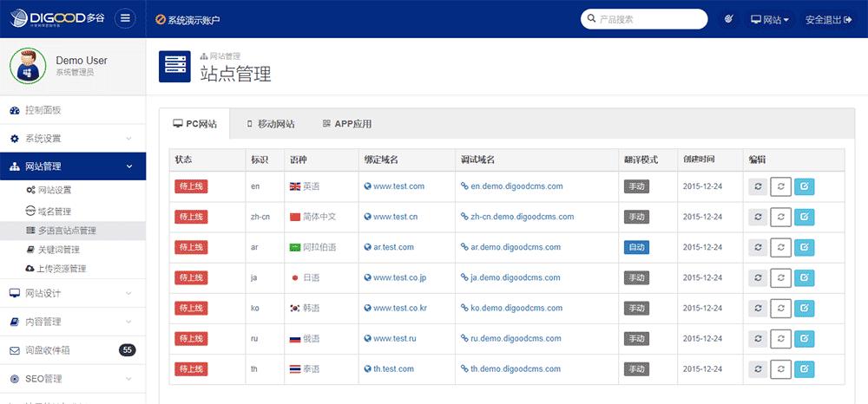Viewport: 868px width, 404px height.
Task: Click the 55 badge on inbox
Action: pyautogui.click(x=128, y=350)
